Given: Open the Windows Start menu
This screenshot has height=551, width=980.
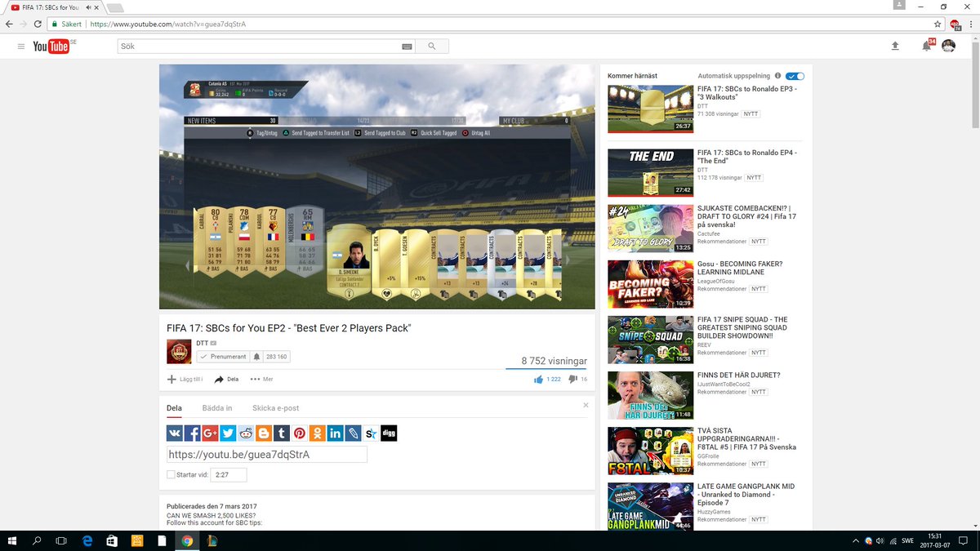Looking at the screenshot, I should (12, 540).
